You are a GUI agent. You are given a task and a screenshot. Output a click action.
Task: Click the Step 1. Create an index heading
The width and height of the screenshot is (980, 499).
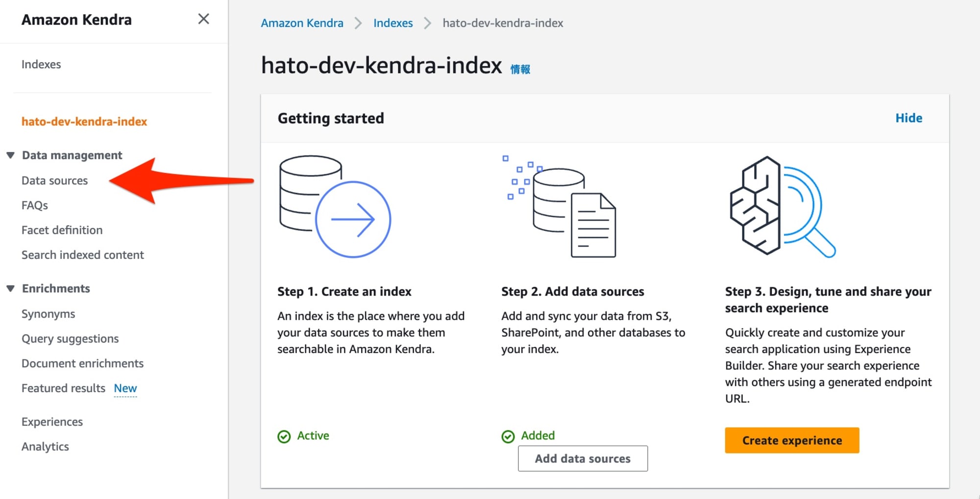[344, 292]
